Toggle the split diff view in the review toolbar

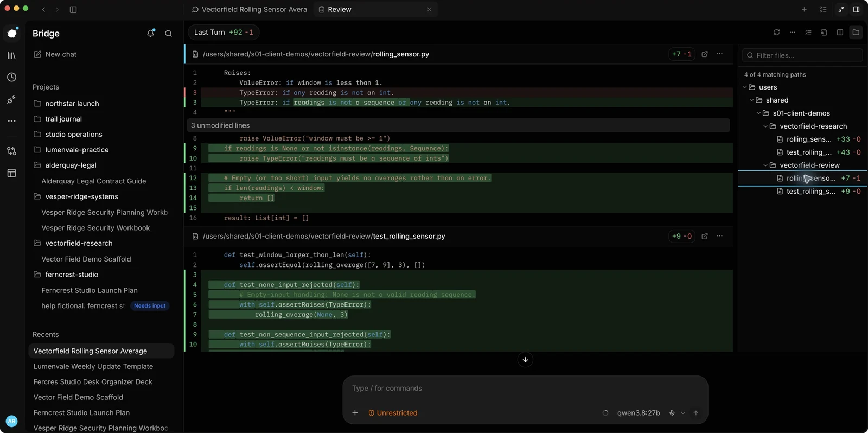coord(840,33)
